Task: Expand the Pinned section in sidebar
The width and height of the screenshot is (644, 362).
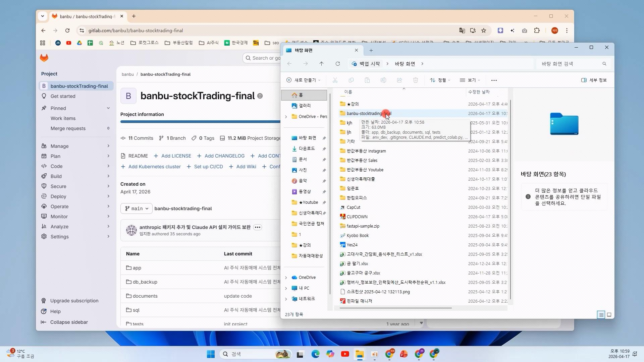Action: pos(108,108)
